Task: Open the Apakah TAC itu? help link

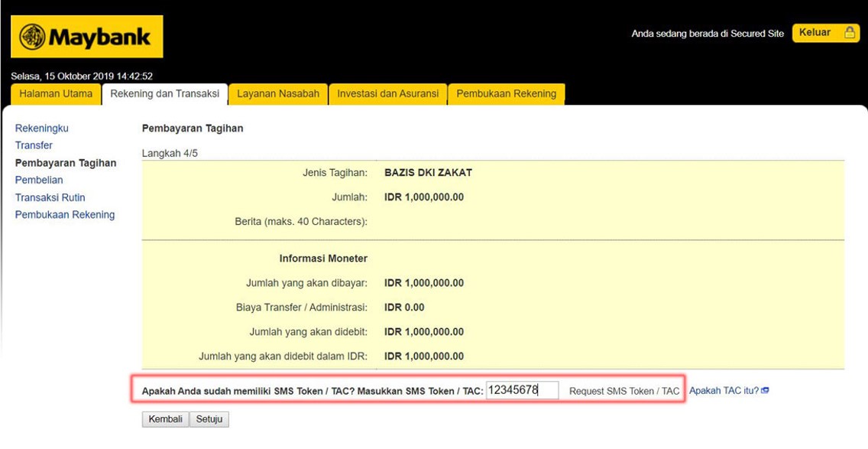Action: tap(724, 390)
